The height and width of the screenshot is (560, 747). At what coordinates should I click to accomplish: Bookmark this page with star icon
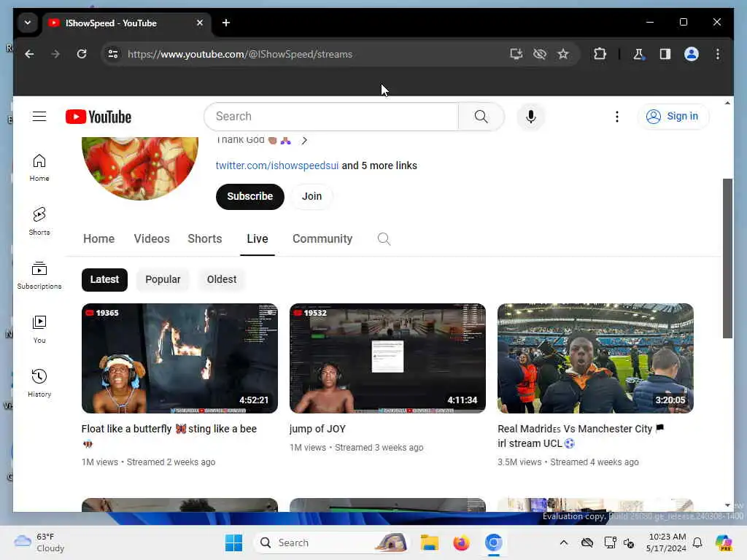coord(563,54)
